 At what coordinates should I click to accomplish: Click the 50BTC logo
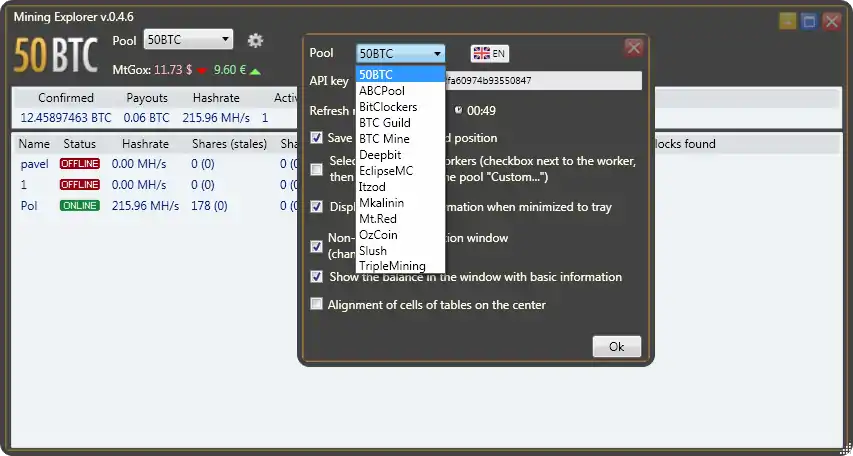point(56,56)
